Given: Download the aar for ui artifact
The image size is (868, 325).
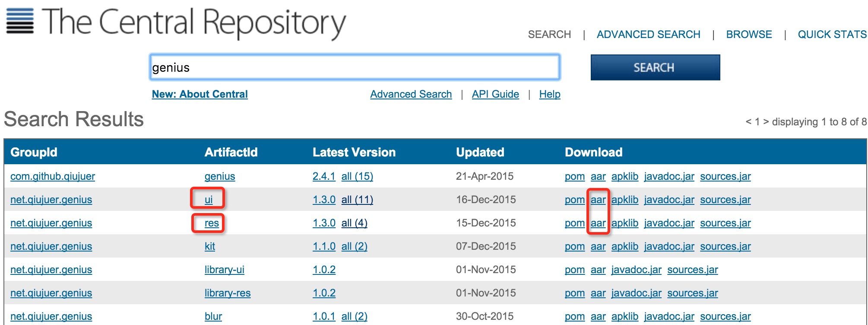Looking at the screenshot, I should tap(598, 200).
